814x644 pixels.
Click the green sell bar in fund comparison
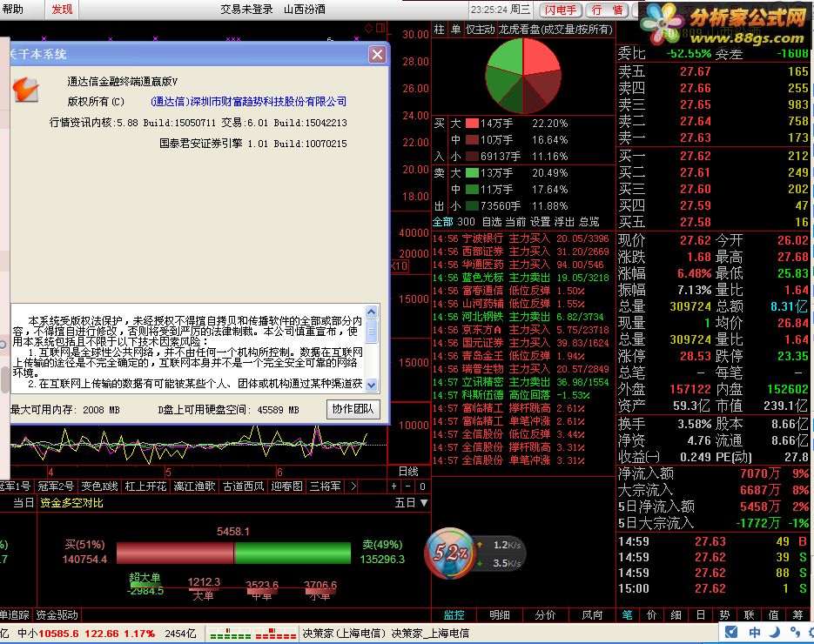293,553
